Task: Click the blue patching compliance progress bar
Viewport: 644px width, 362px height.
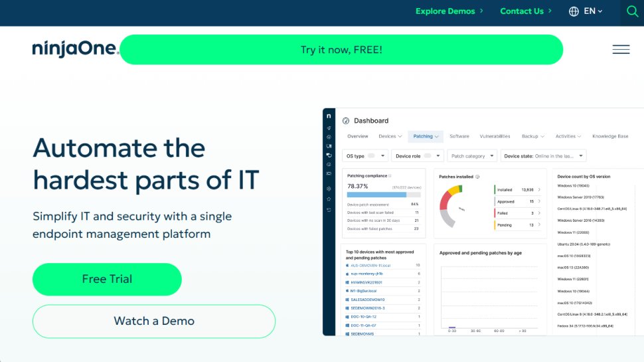Action: (x=376, y=195)
